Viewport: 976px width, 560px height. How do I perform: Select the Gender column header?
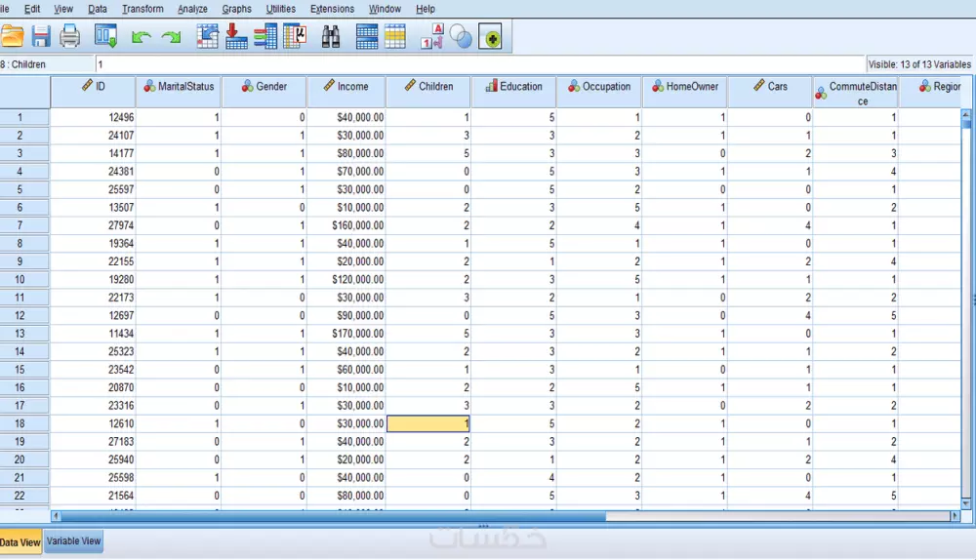pos(264,92)
